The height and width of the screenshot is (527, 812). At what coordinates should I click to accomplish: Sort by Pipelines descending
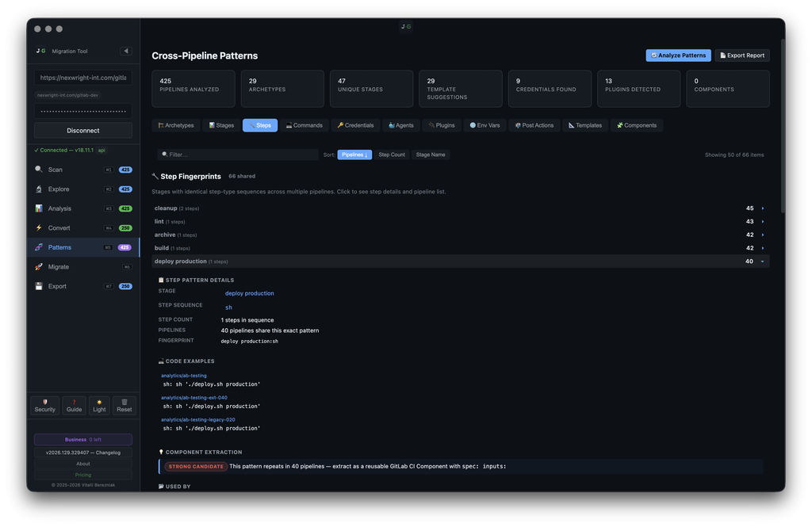point(354,155)
